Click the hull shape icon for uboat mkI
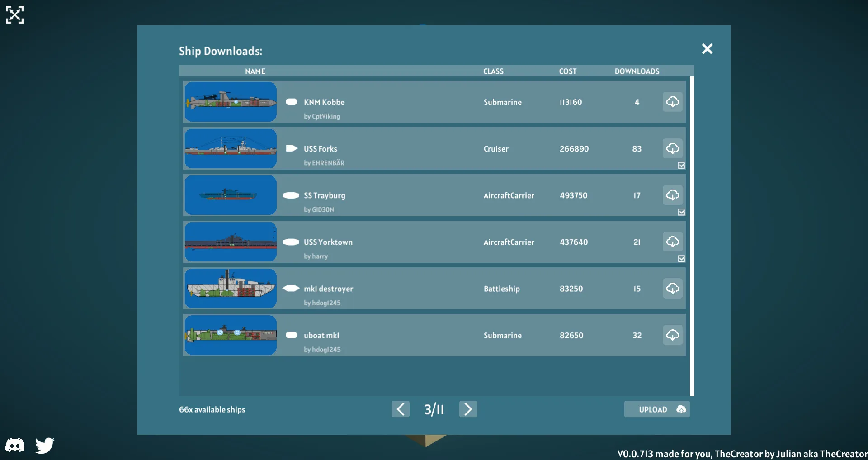Image resolution: width=868 pixels, height=460 pixels. [x=292, y=335]
